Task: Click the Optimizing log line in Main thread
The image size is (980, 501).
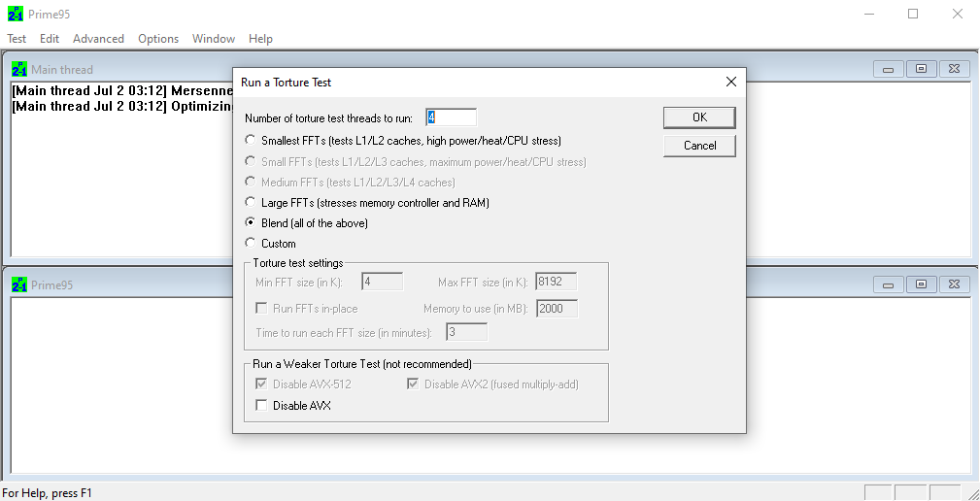Action: (122, 106)
